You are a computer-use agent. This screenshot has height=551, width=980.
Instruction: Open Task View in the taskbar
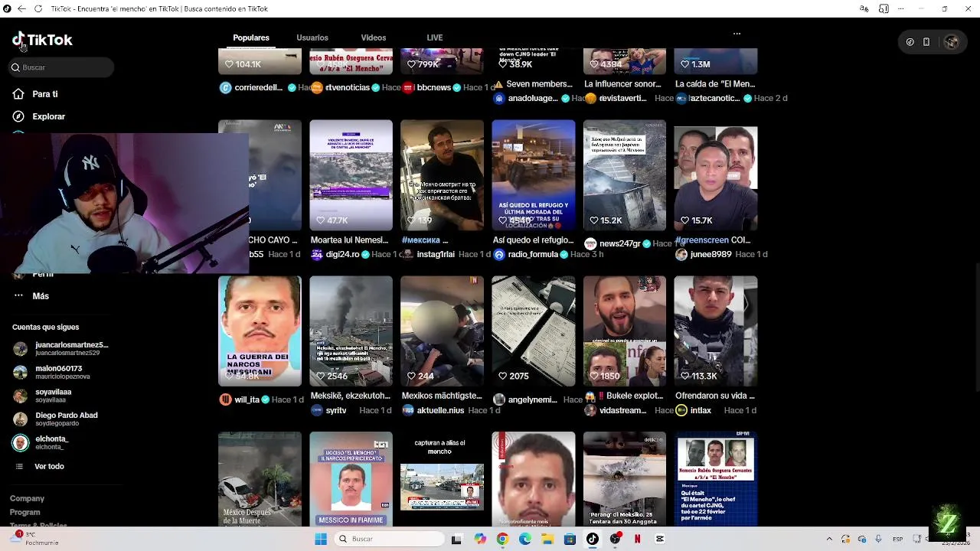(456, 539)
